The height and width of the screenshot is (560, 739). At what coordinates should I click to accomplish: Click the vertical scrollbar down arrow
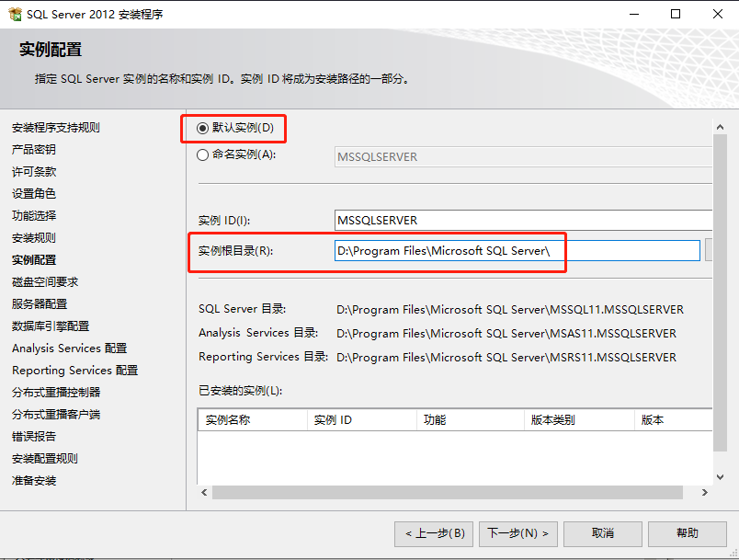[720, 477]
